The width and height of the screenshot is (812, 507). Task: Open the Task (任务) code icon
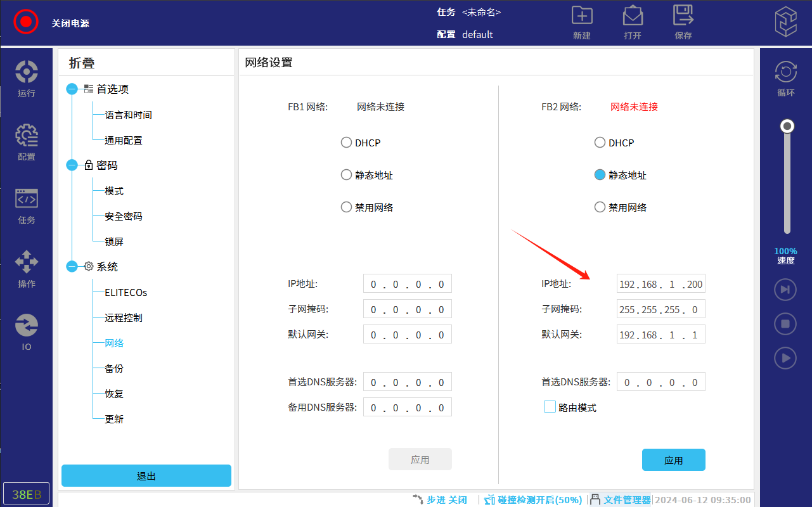click(27, 199)
